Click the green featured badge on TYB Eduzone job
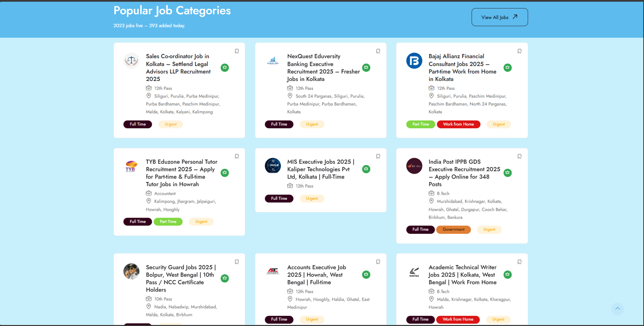The image size is (644, 326). coord(225,172)
